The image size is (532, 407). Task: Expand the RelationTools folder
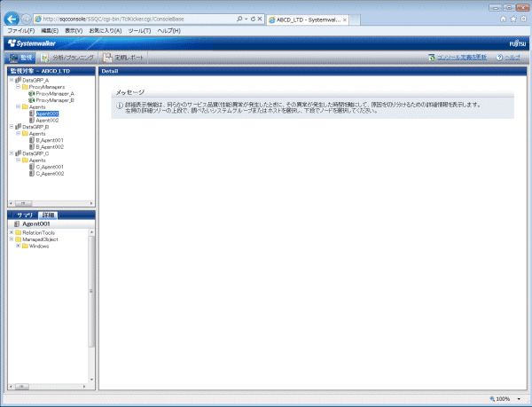[11, 232]
